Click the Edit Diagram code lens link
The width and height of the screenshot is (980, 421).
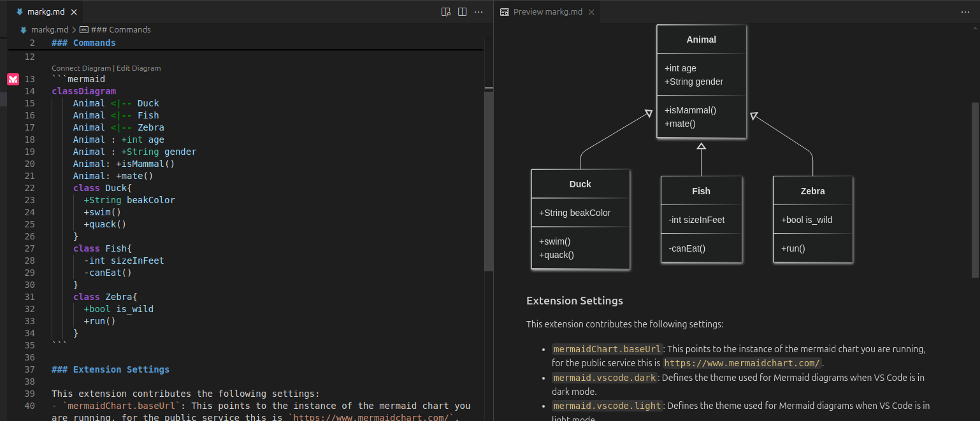139,68
